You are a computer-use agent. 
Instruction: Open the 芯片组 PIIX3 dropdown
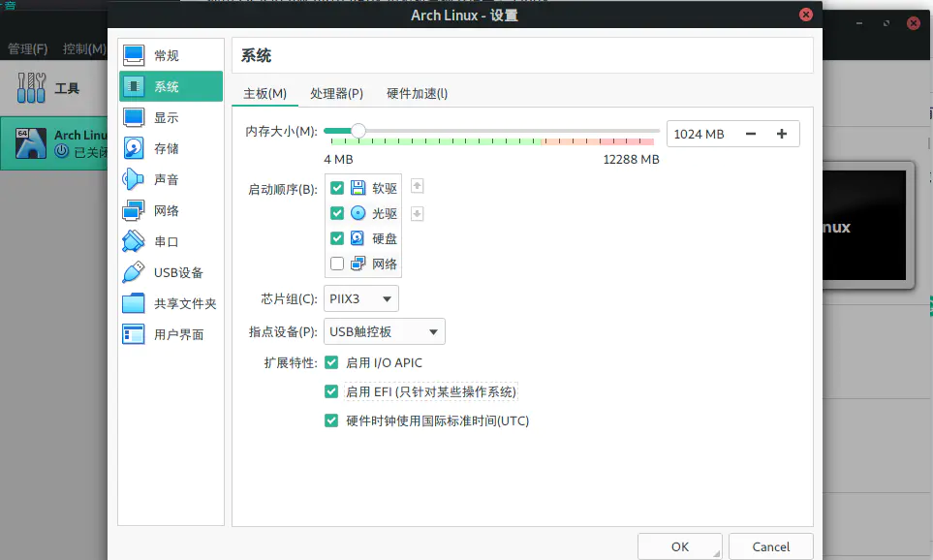[x=360, y=298]
